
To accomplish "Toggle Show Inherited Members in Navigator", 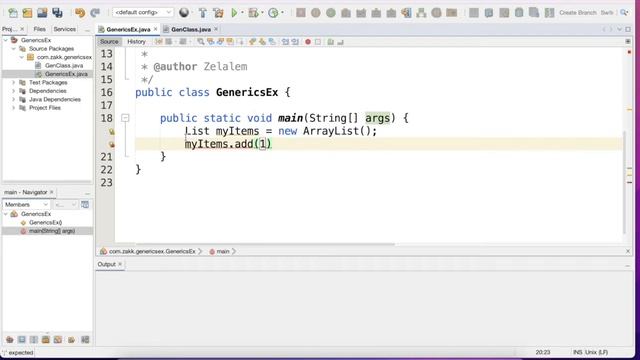I will pyautogui.click(x=10, y=340).
